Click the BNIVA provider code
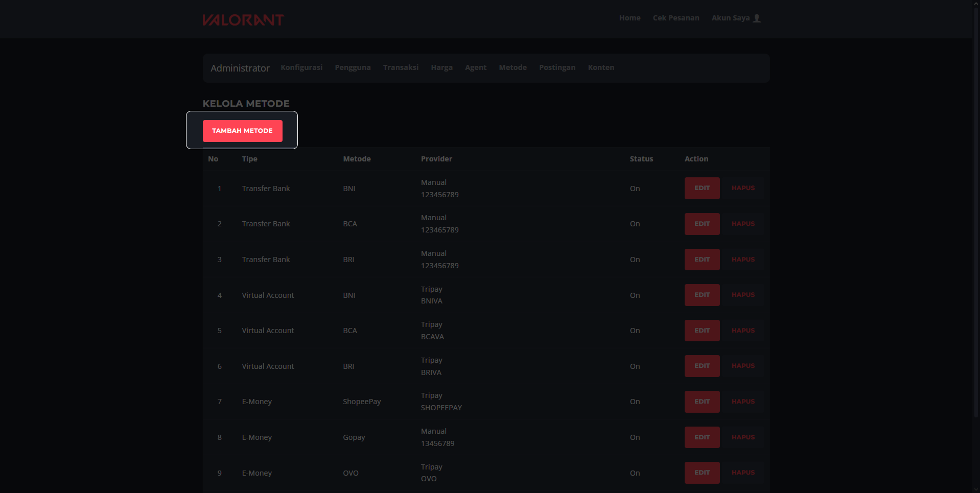The image size is (980, 493). 431,301
